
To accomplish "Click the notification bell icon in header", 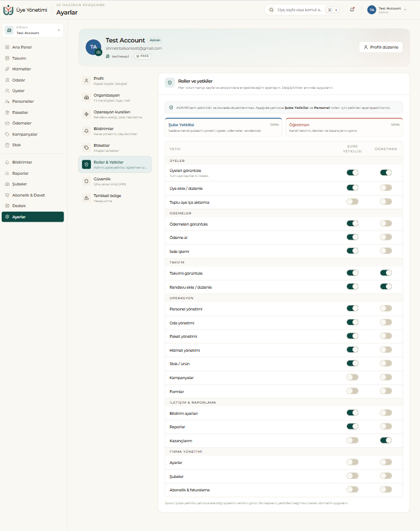I will (x=352, y=10).
